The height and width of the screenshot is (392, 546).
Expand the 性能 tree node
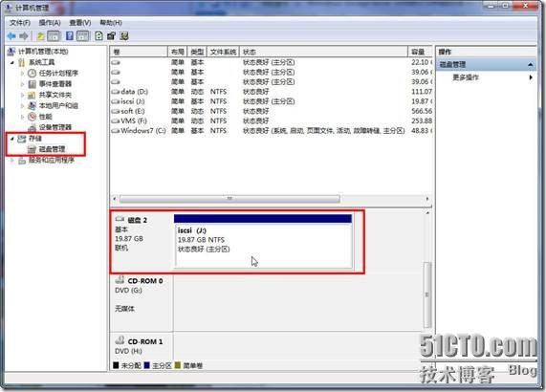[23, 117]
